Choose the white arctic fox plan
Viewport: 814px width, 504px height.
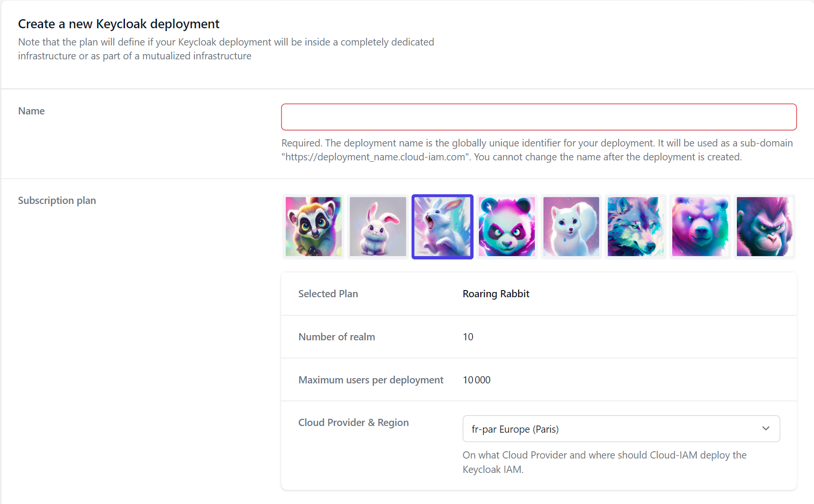tap(571, 226)
